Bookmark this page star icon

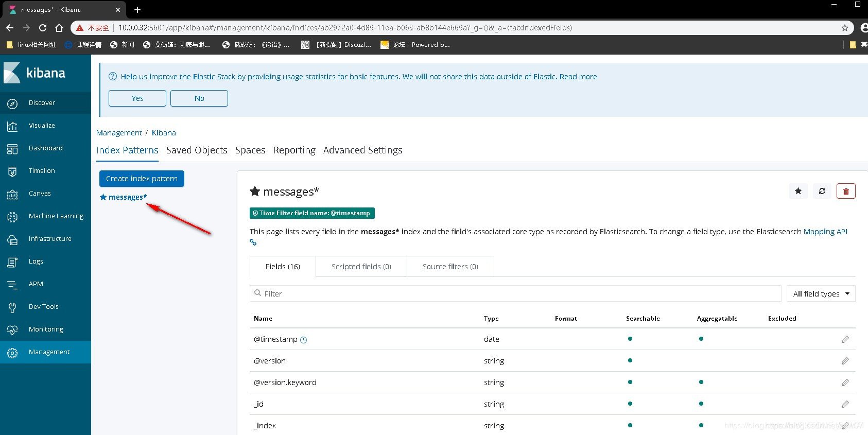(x=845, y=28)
